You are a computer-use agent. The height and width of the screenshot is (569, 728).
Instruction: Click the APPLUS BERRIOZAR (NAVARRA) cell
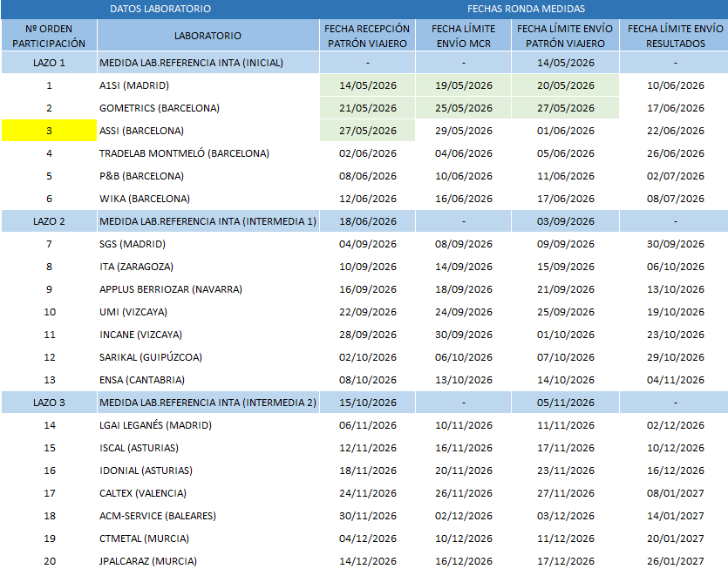(x=208, y=289)
